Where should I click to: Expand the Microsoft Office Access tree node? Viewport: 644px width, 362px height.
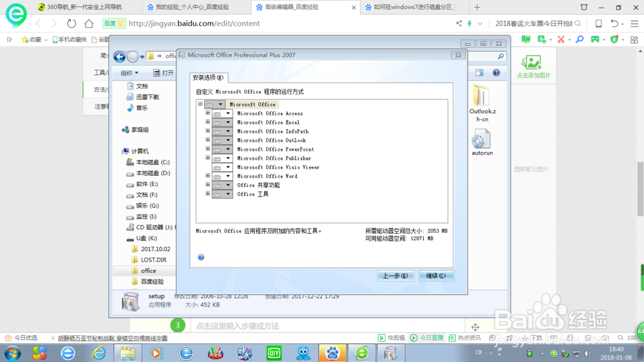click(x=207, y=113)
